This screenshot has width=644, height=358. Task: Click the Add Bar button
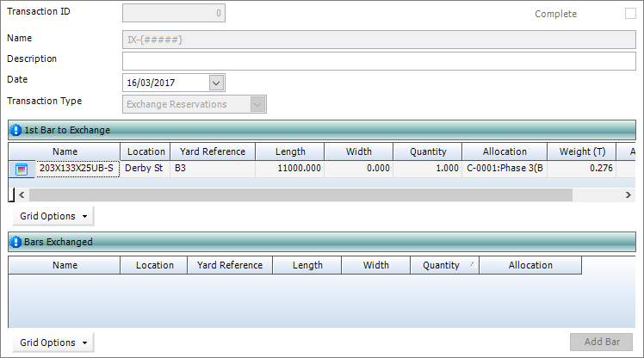pyautogui.click(x=602, y=342)
